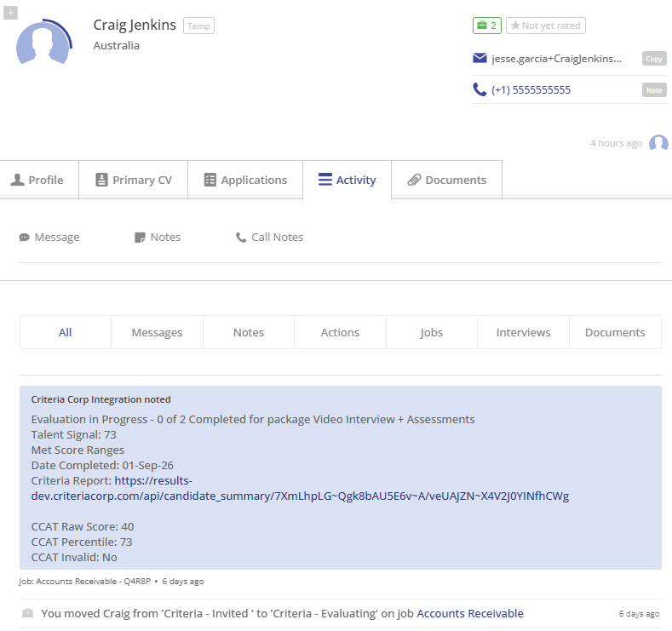Image resolution: width=672 pixels, height=631 pixels.
Task: Open the Profile tab
Action: pyautogui.click(x=39, y=180)
